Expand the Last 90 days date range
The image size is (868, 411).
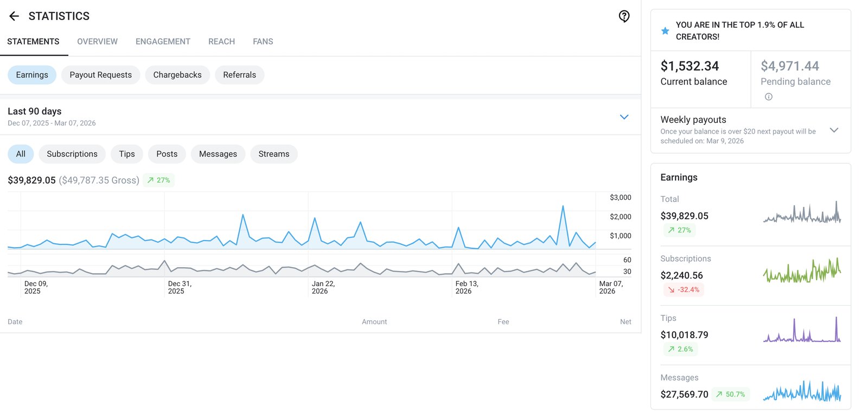[x=624, y=117]
